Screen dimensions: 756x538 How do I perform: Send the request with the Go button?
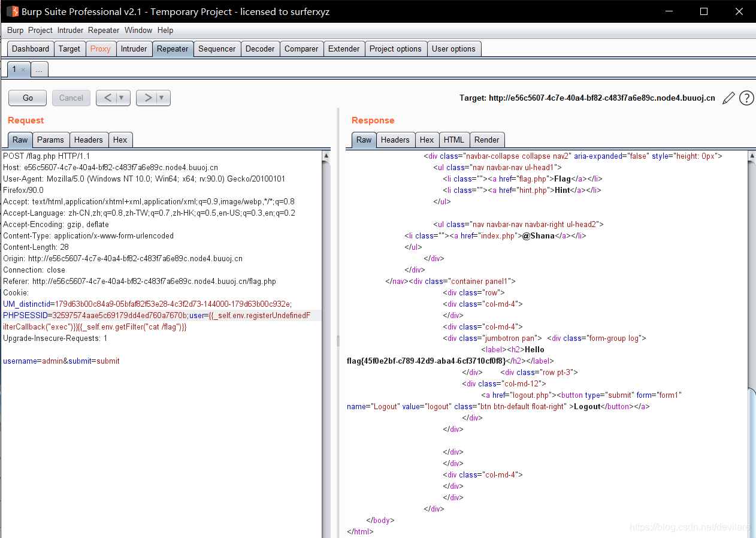28,98
